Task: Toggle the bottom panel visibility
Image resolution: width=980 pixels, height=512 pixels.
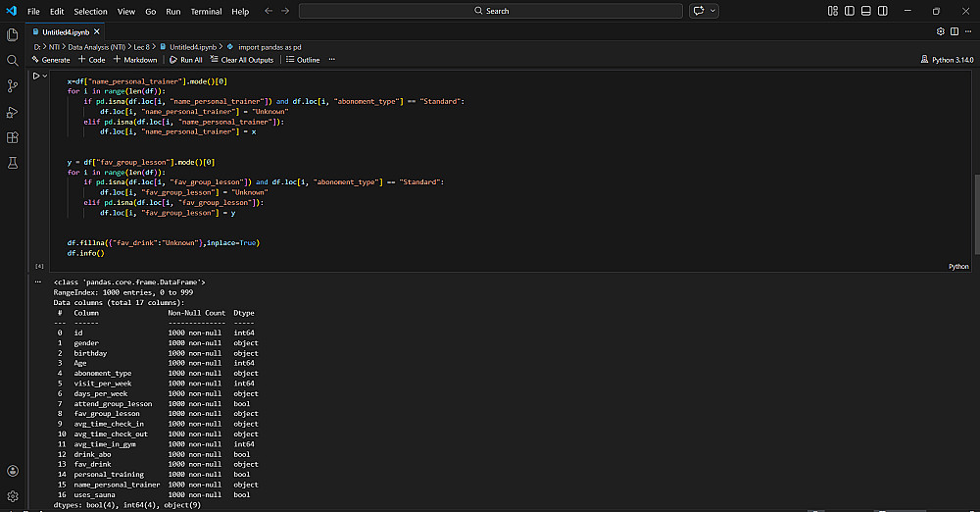Action: click(x=864, y=11)
